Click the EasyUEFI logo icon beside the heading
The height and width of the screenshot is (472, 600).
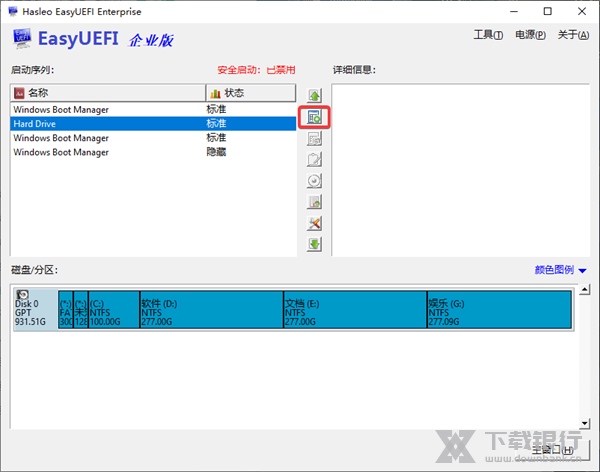[x=22, y=39]
